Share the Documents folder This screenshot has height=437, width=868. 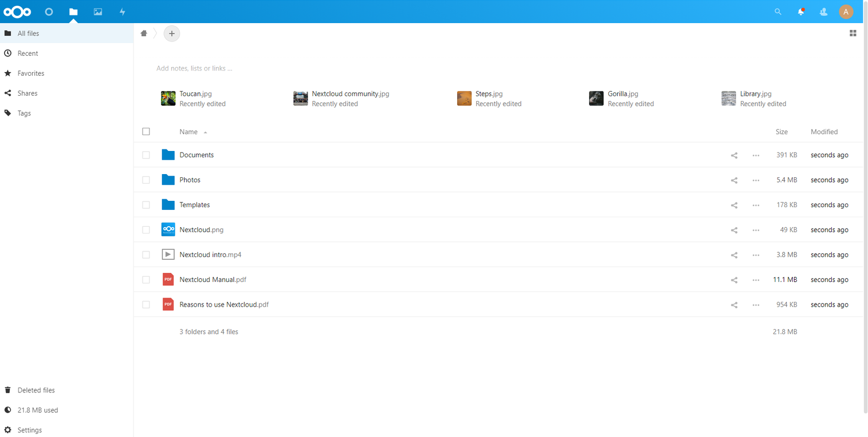[x=734, y=155]
